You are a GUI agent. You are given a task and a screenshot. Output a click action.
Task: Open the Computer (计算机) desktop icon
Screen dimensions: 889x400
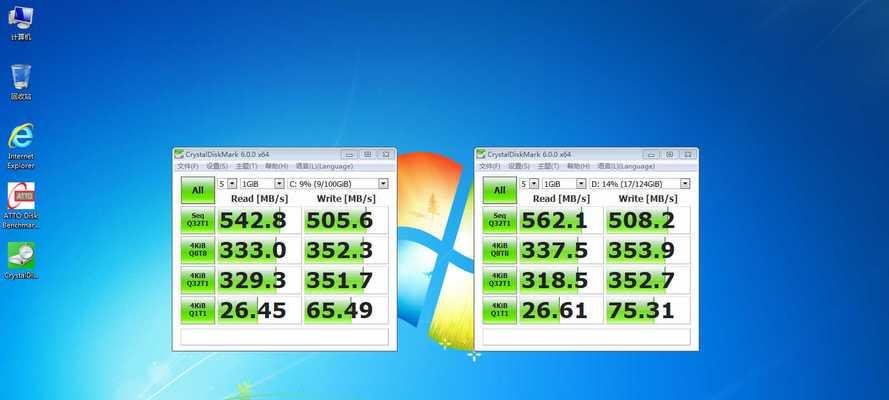[21, 23]
